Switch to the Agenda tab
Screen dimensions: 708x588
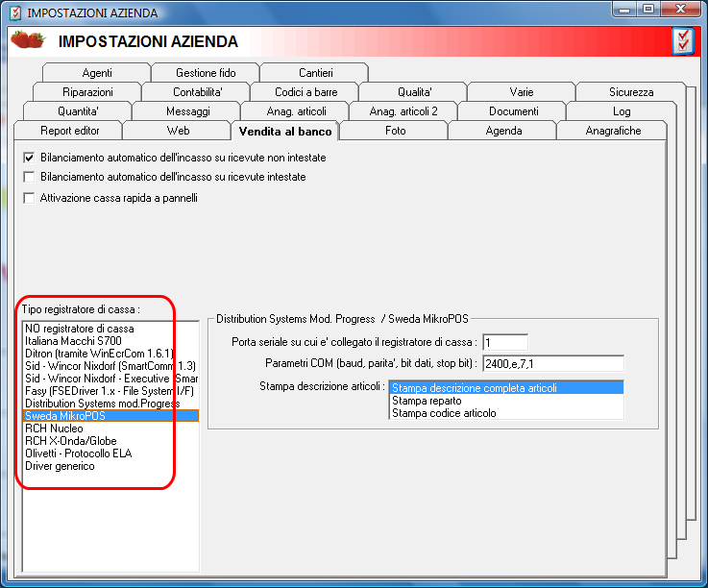pos(503,131)
